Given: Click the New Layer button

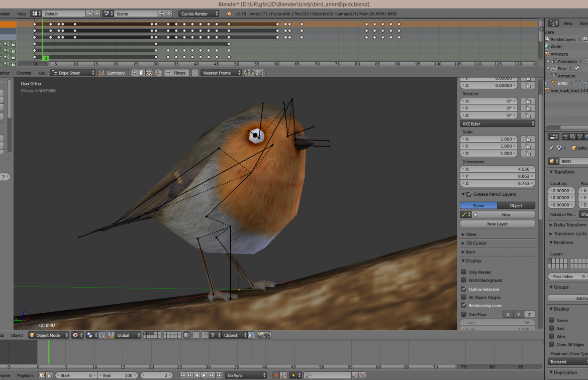Looking at the screenshot, I should coord(497,224).
